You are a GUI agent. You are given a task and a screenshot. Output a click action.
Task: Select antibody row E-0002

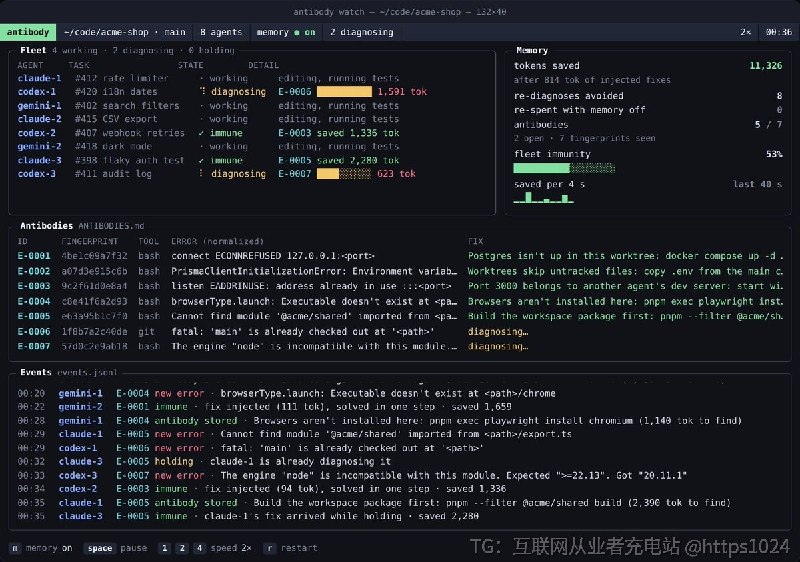[x=400, y=271]
